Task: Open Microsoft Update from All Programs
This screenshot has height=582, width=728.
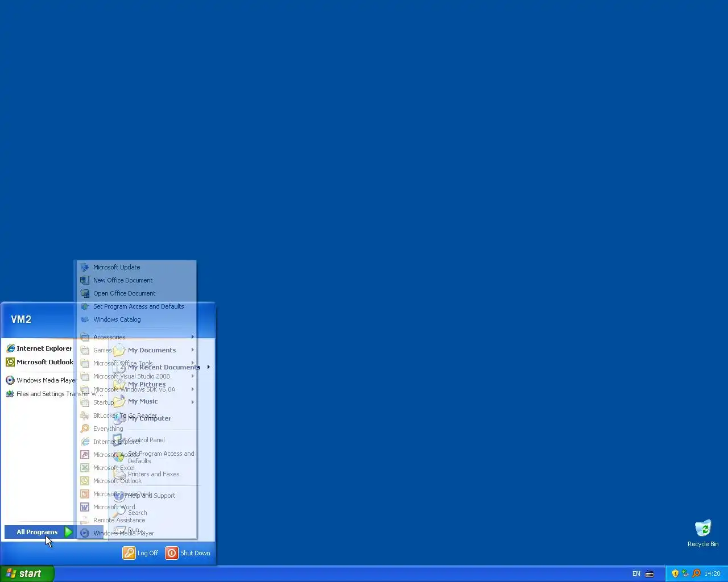Action: click(x=136, y=267)
